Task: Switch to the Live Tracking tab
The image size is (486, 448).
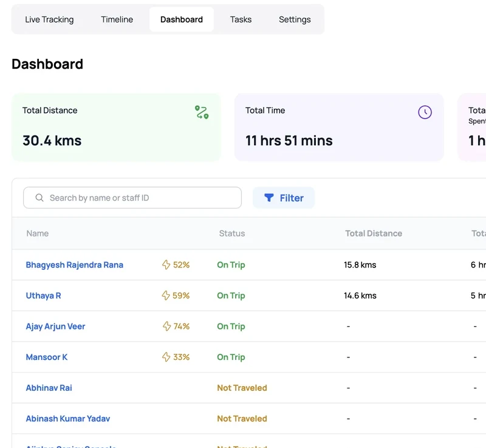Action: point(49,19)
